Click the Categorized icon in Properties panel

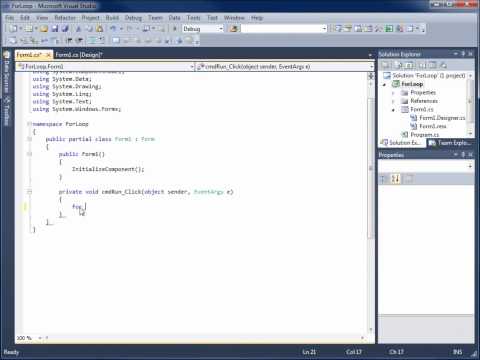tap(384, 179)
